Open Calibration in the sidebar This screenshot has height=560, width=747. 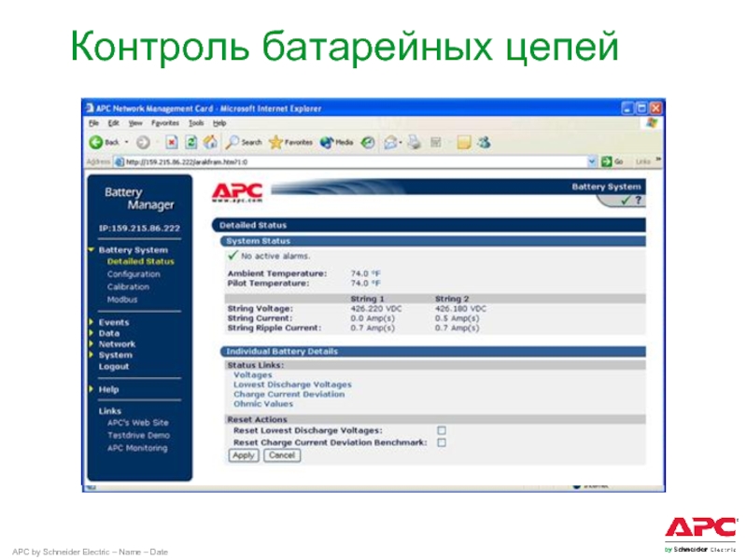click(128, 287)
